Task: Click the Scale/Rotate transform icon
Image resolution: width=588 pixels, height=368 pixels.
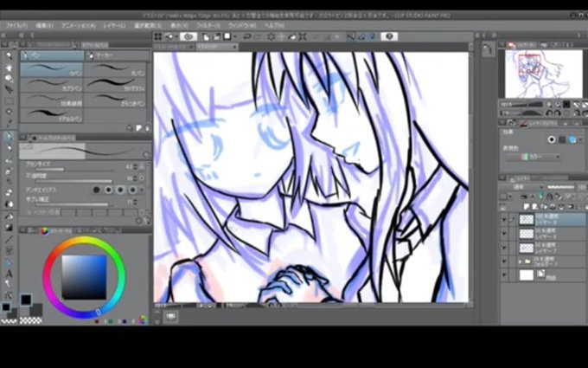Action: tap(303, 36)
